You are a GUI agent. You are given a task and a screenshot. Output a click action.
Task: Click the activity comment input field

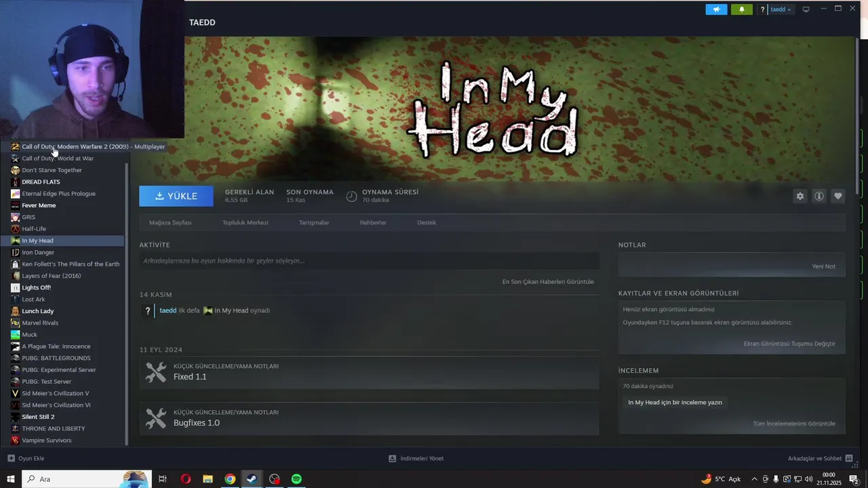coord(369,261)
